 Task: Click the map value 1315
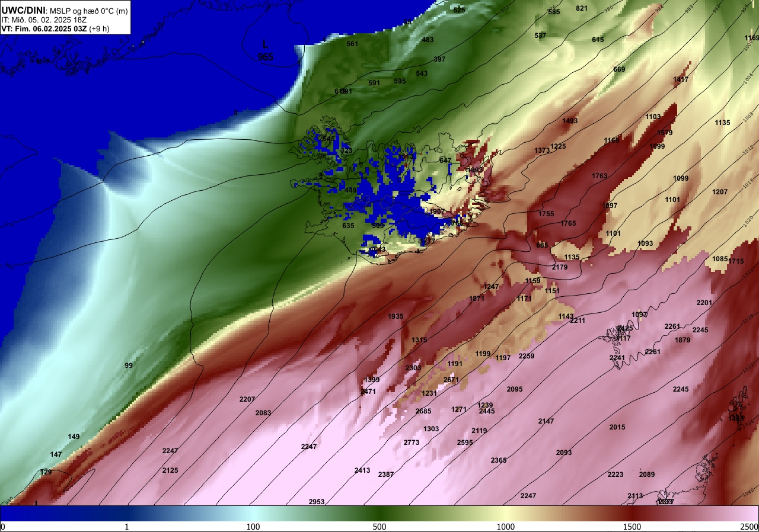[x=419, y=340]
